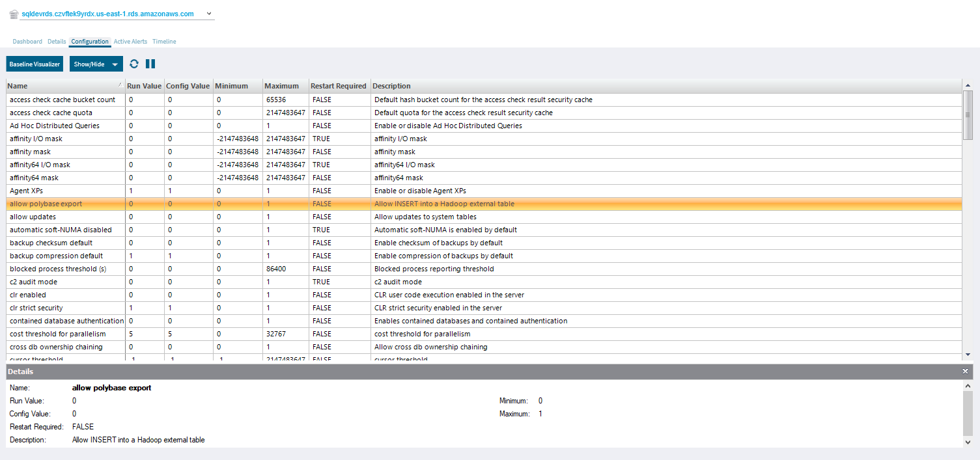Screen dimensions: 980x460
Task: Select the 'Ad Hoc Distributed Queries' row
Action: [x=484, y=126]
